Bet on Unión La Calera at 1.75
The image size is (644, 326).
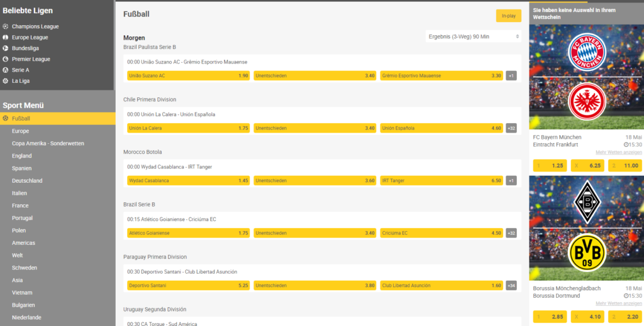(x=189, y=128)
